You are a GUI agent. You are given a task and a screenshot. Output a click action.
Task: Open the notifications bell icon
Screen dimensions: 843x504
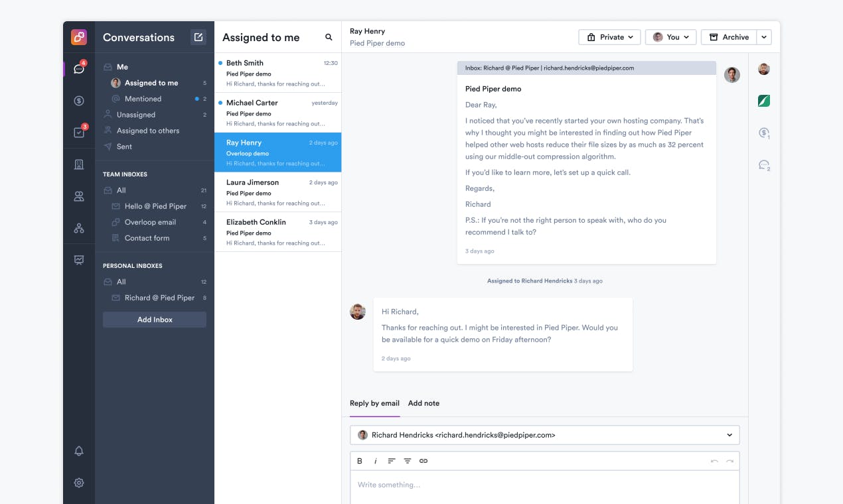point(79,451)
